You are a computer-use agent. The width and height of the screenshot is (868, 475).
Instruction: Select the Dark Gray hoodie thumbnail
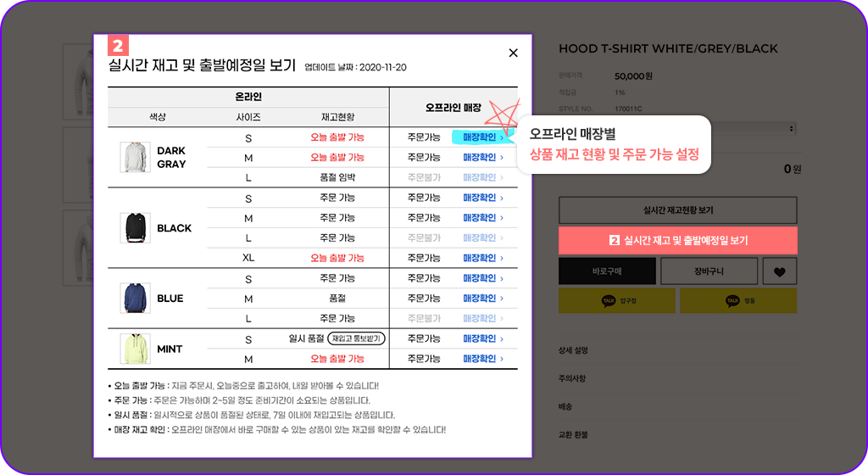[x=135, y=157]
